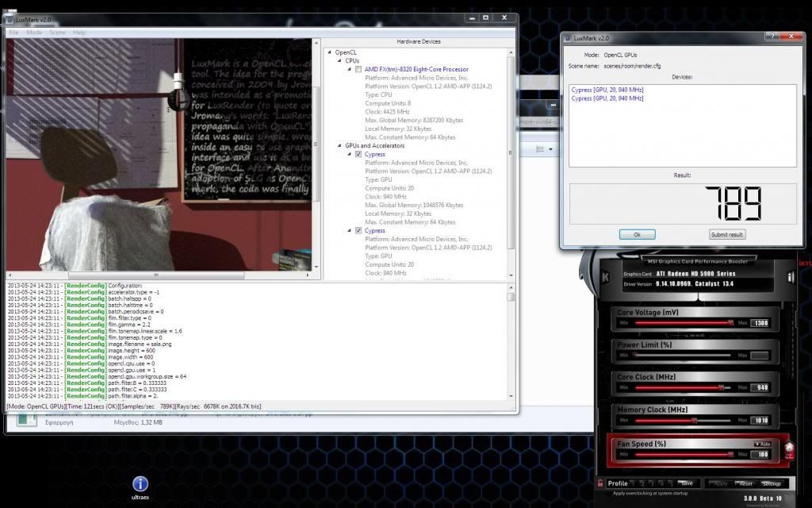
Task: Click the LuxMark result dialog title icon
Action: point(568,38)
